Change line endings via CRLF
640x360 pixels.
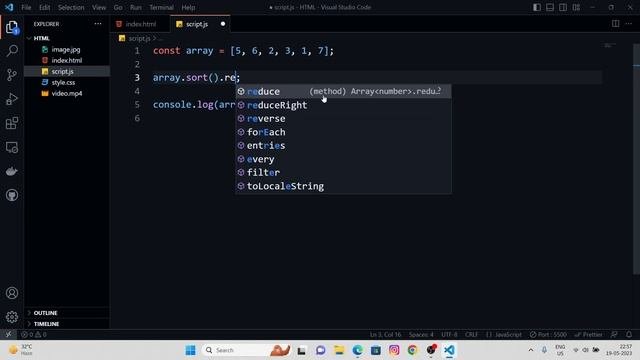[x=471, y=334]
